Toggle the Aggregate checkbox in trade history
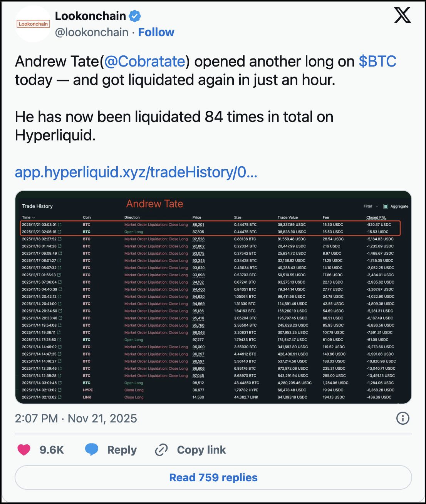426x504 pixels. [x=386, y=206]
